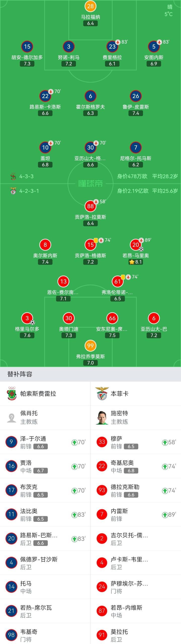Tap goalkeeper 弗拉乔季莫斯 number 99 badge
181x644 pixels.
click(x=90, y=346)
